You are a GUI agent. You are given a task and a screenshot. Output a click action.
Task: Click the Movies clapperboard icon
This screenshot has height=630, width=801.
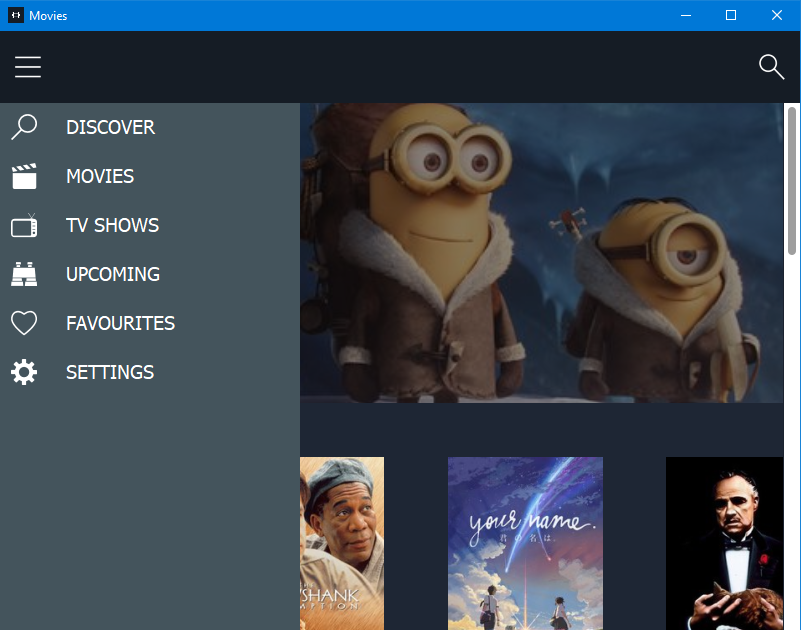click(24, 176)
